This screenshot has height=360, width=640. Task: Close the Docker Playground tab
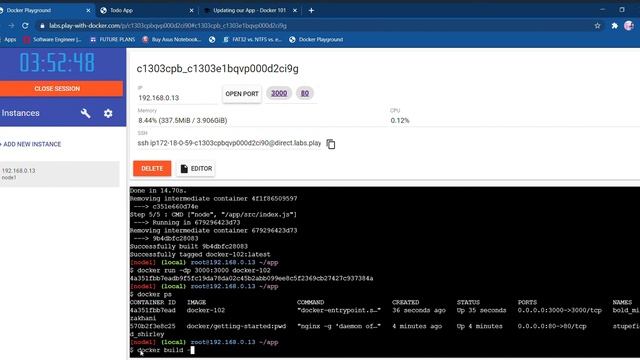point(88,11)
